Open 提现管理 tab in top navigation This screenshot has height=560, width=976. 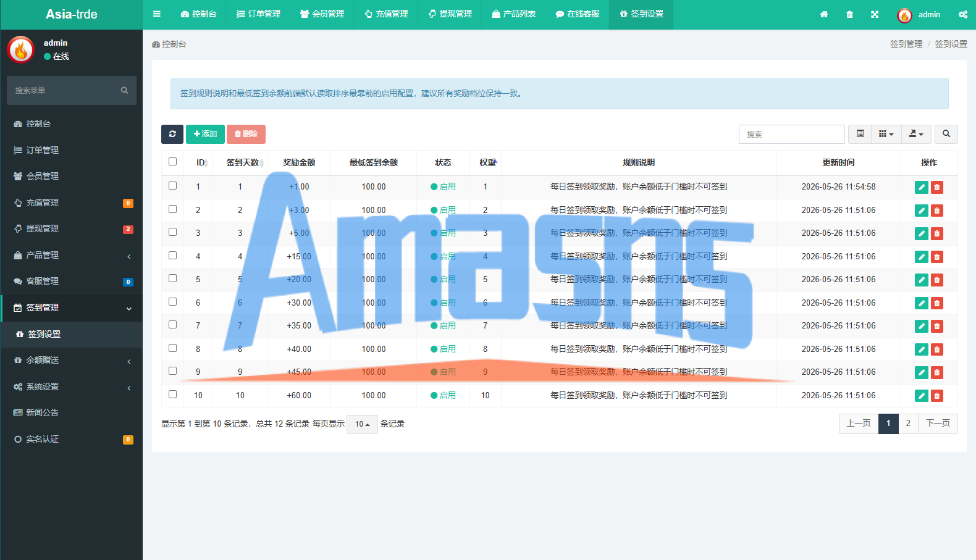click(450, 14)
